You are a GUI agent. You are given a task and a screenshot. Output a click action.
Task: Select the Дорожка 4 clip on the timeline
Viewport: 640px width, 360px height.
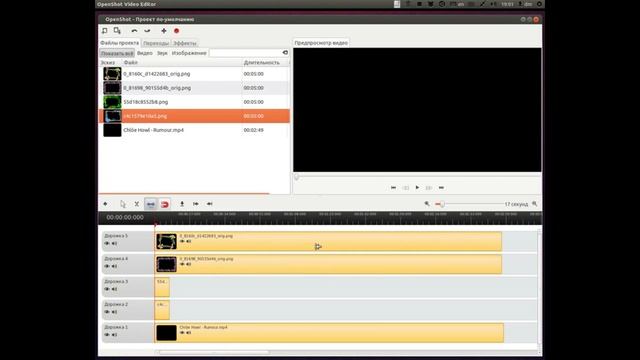[x=328, y=264]
